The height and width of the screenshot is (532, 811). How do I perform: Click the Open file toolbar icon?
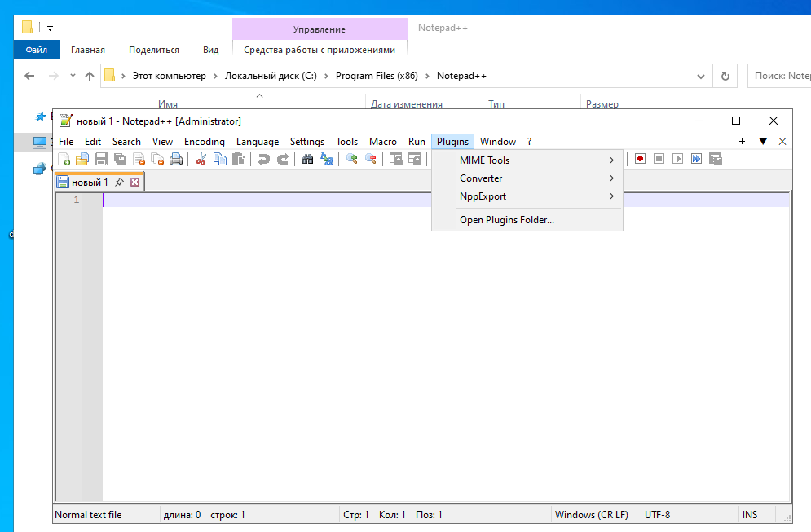(82, 159)
